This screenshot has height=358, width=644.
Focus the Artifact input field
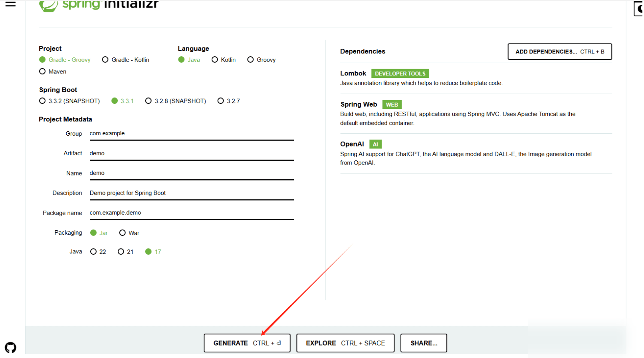point(192,154)
